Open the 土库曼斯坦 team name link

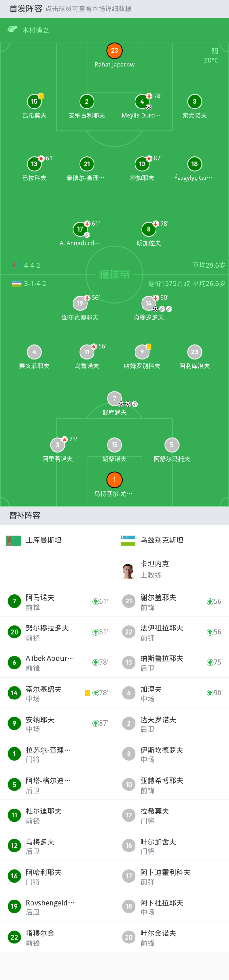pos(44,540)
